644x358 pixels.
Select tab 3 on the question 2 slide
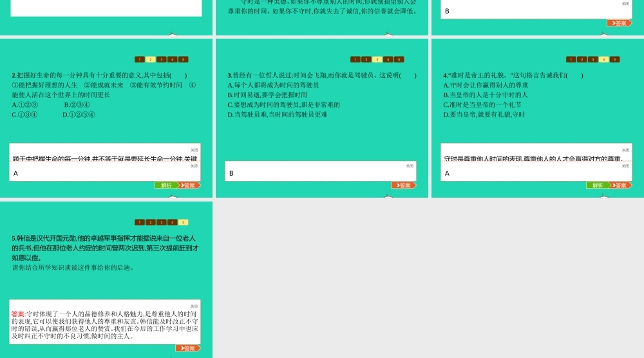tap(162, 59)
